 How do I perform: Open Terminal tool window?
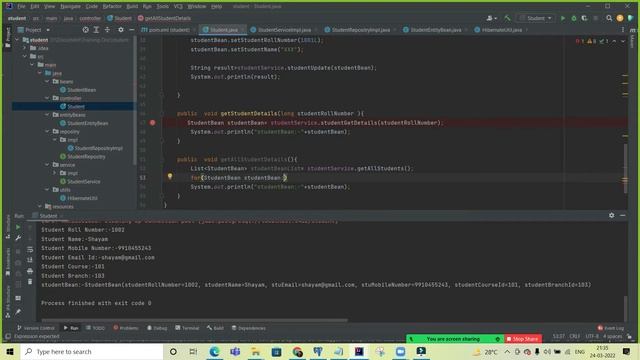coord(187,328)
